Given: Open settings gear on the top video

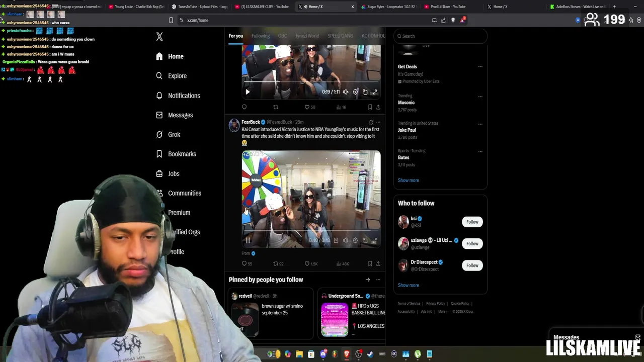Looking at the screenshot, I should (x=355, y=92).
